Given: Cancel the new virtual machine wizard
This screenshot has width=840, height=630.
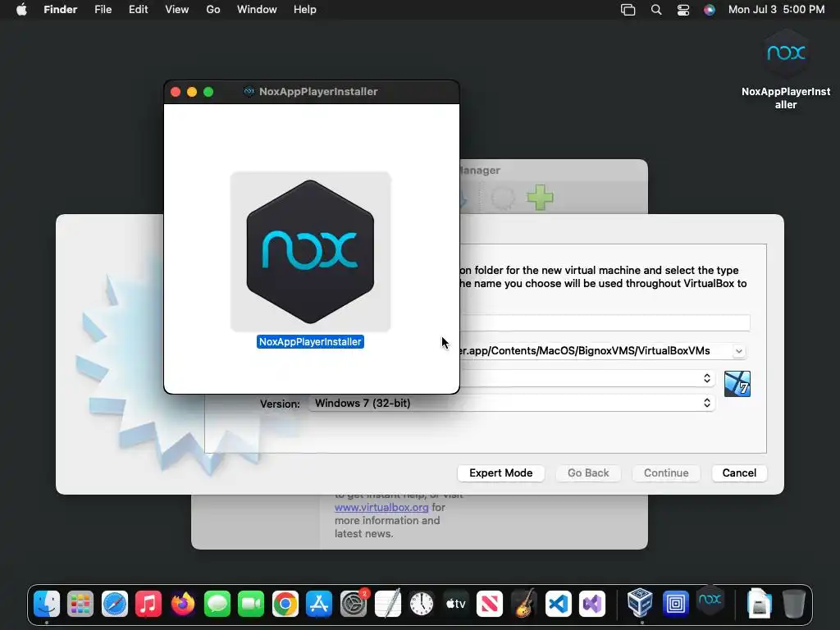Looking at the screenshot, I should 739,473.
